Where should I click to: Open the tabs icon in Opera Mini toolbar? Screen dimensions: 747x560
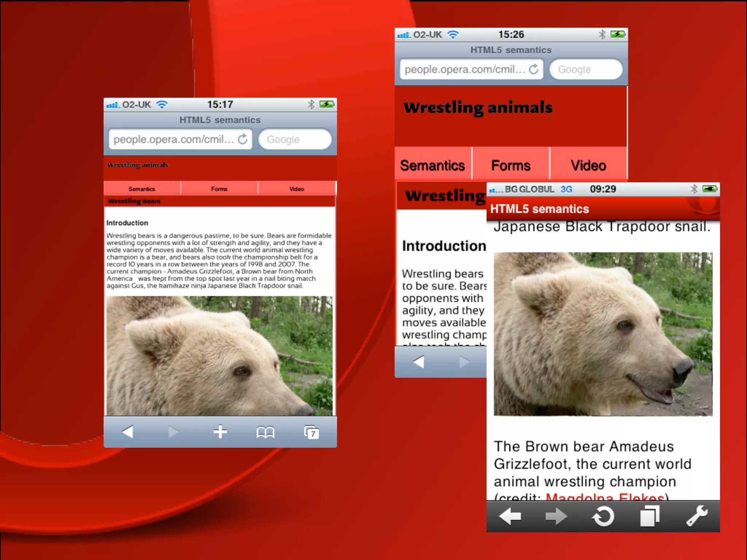[x=650, y=516]
